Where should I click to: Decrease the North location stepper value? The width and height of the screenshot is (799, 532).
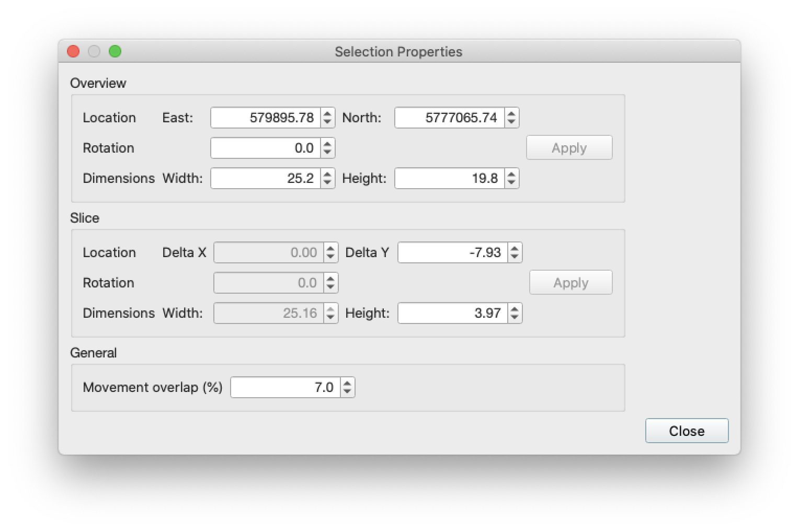(511, 122)
